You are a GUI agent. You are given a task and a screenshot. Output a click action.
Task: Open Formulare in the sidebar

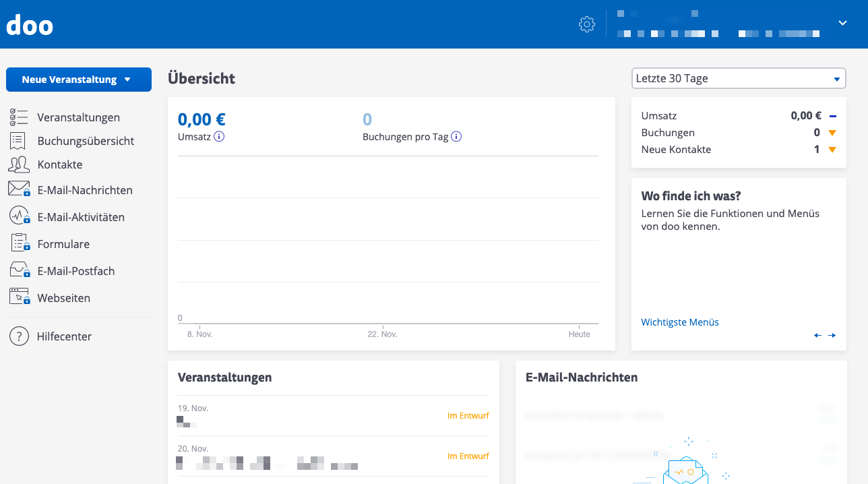(x=63, y=244)
